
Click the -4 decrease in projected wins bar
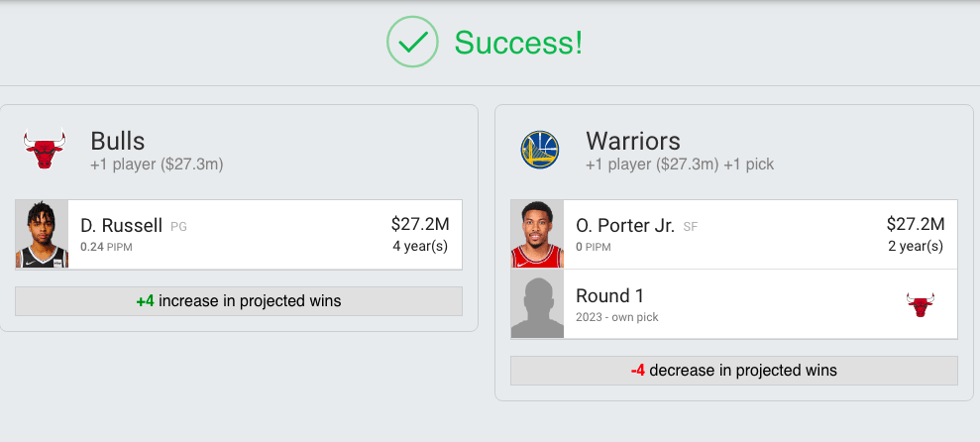tap(734, 371)
